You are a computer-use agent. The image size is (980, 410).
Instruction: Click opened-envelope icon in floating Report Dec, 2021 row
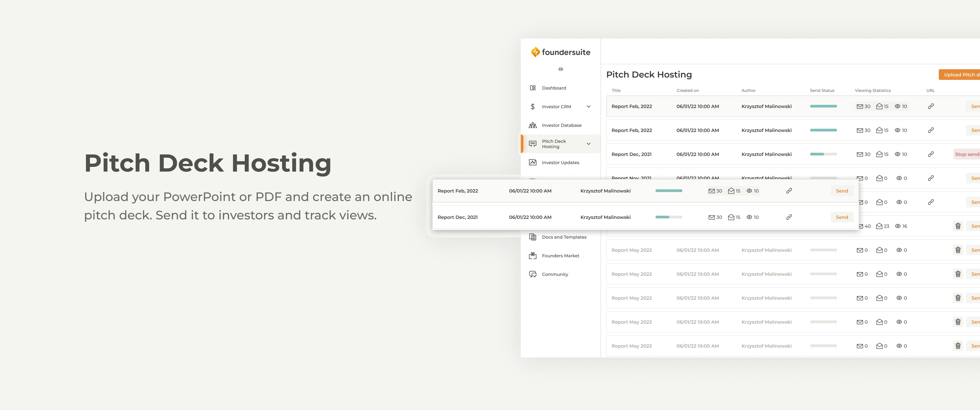pyautogui.click(x=731, y=217)
